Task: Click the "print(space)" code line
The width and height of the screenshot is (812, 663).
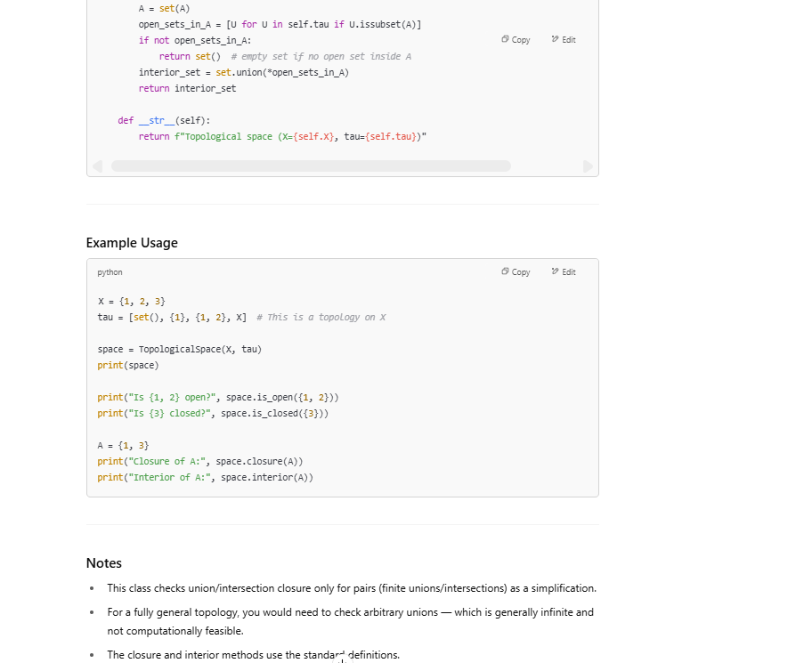Action: 128,366
